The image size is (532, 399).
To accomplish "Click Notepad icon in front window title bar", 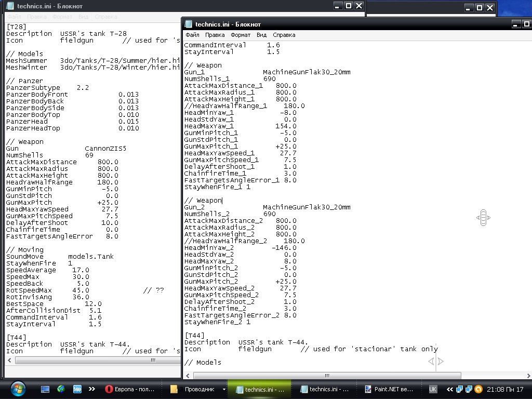I will coord(188,24).
